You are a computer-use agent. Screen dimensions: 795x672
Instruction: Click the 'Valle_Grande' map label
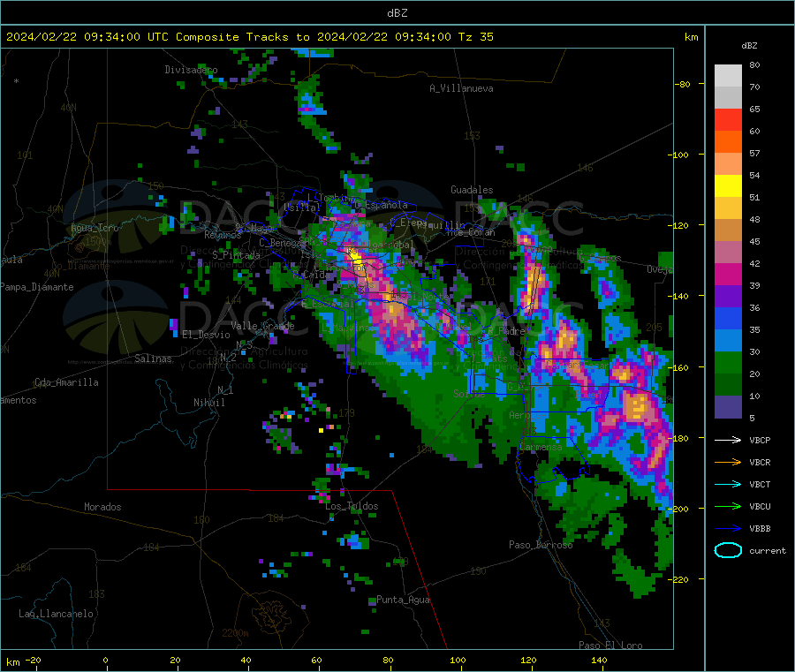tap(262, 325)
